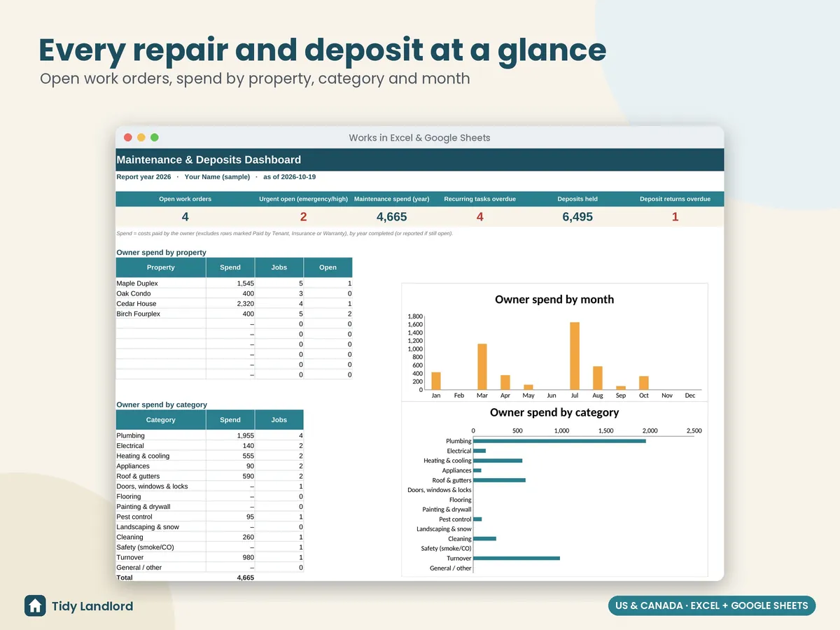This screenshot has height=630, width=840.
Task: Click the Plumbing bar in category chart
Action: [560, 441]
